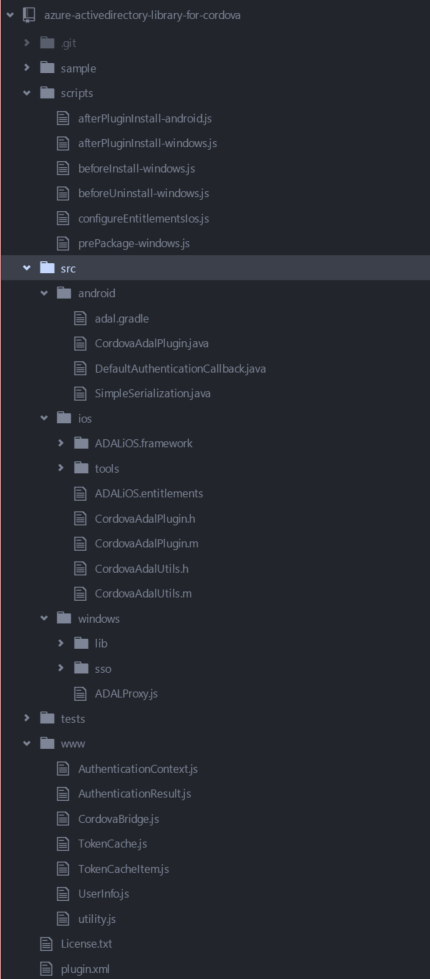Click the folder icon for ADALiOS.framework

pyautogui.click(x=81, y=443)
